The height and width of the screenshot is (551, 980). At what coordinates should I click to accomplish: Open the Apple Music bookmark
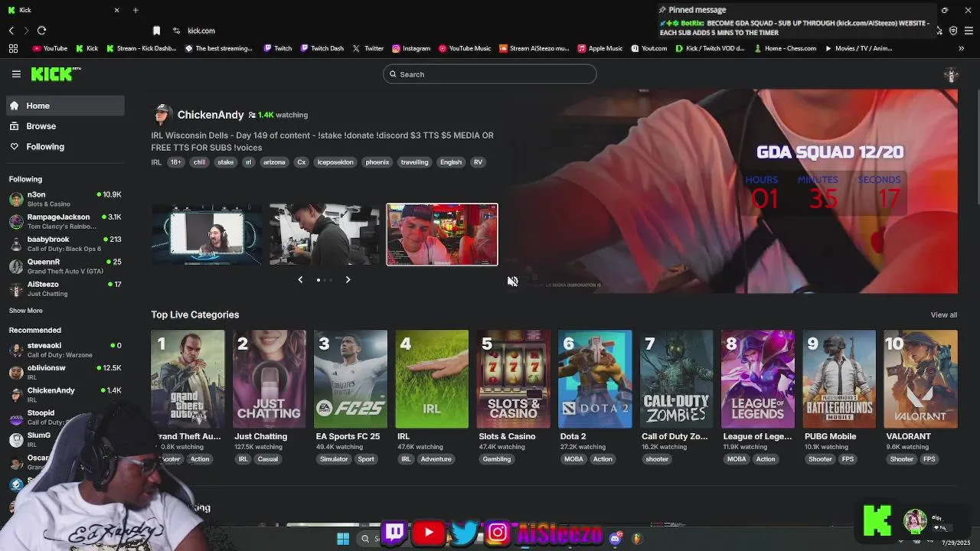pos(600,48)
